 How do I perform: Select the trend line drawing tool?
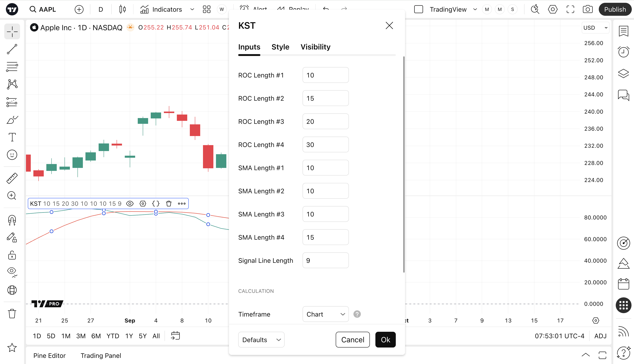[x=12, y=49]
